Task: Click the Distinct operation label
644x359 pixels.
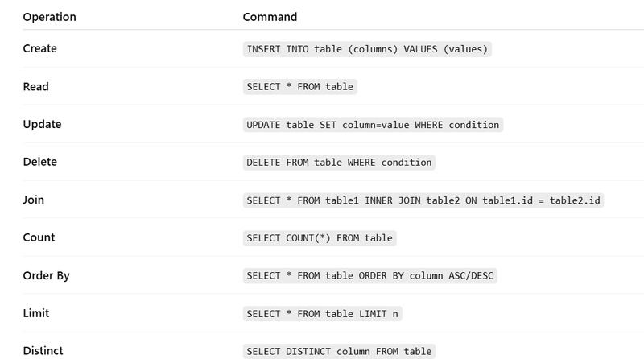Action: [x=43, y=351]
